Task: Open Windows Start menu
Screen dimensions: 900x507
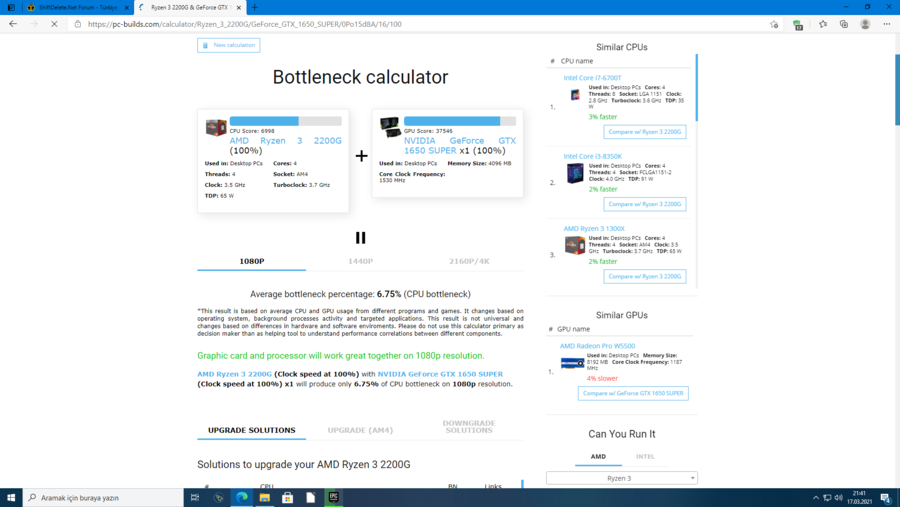Action: [11, 498]
